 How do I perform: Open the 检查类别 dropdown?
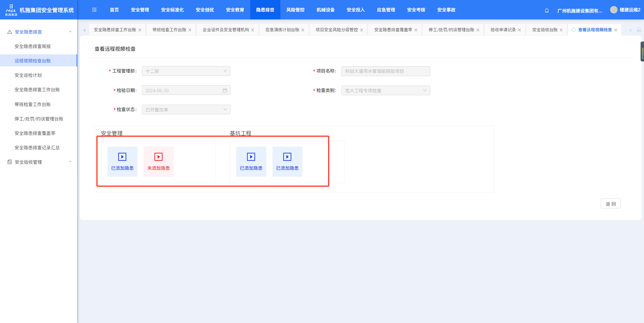(x=385, y=91)
